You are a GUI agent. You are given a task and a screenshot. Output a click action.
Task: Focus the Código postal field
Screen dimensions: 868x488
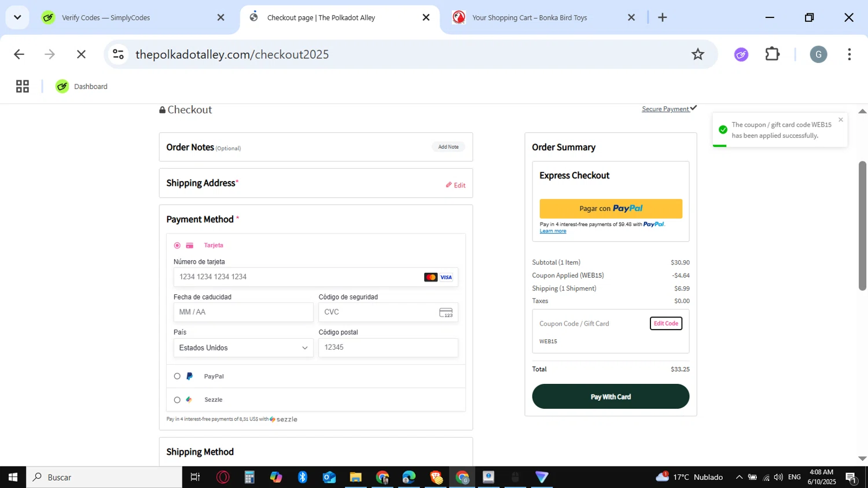388,347
